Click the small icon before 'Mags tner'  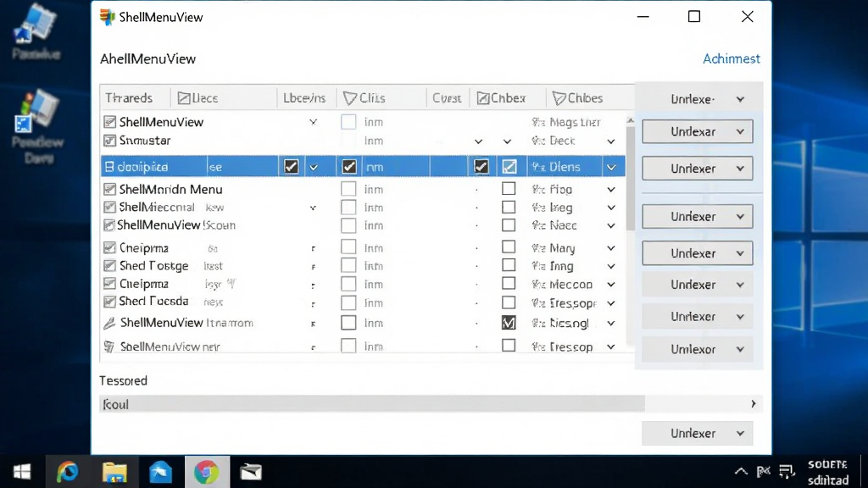point(538,122)
